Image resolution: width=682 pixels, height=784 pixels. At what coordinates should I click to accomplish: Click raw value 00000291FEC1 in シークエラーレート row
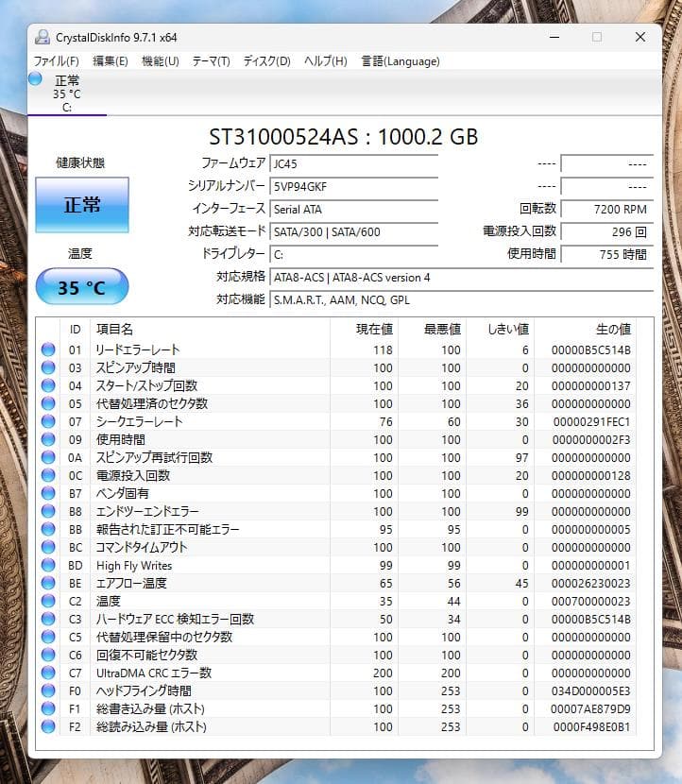pos(591,422)
